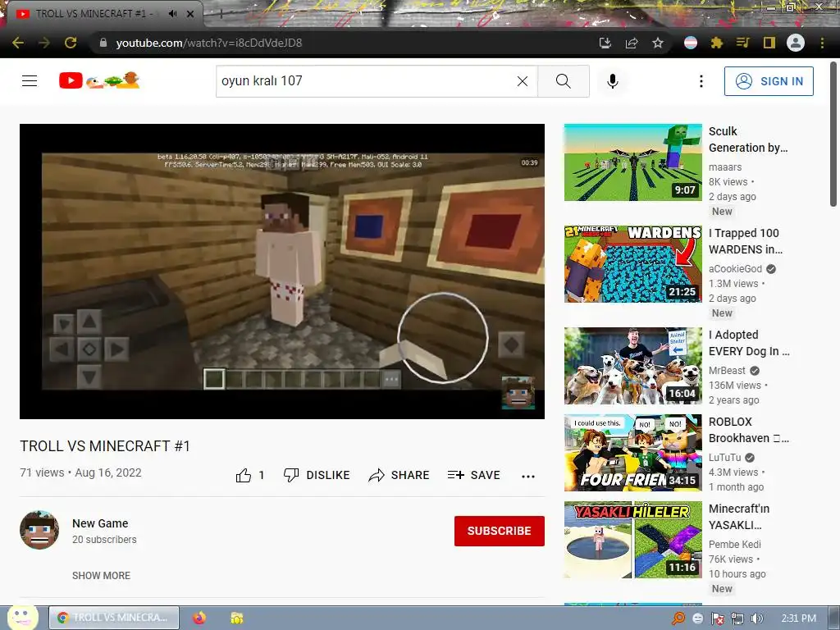Open the YASAKLI HİLELER Minecraft thumbnail

coord(632,540)
